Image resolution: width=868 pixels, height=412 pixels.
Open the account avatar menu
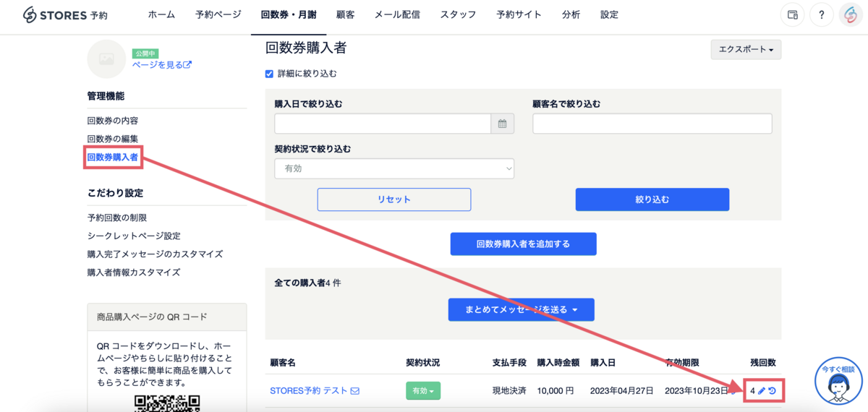coord(850,14)
